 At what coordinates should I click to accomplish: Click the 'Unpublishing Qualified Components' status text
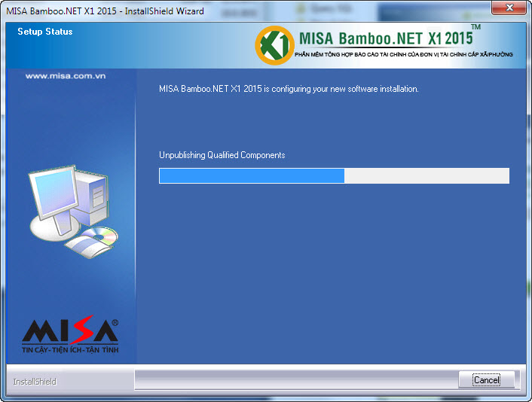(222, 155)
